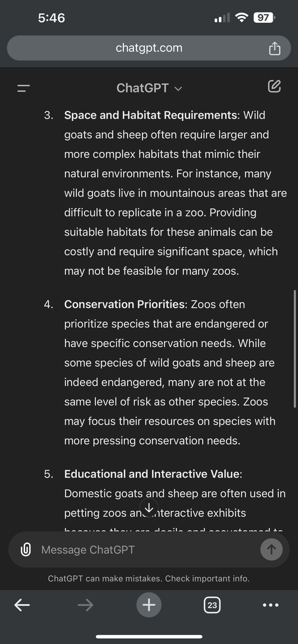Send message with the up-arrow button
This screenshot has width=298, height=644.
click(271, 549)
